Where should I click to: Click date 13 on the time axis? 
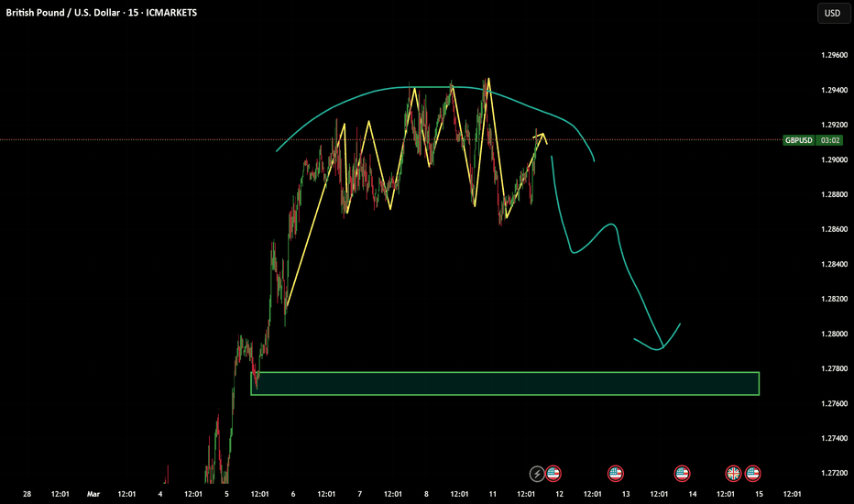(x=626, y=494)
